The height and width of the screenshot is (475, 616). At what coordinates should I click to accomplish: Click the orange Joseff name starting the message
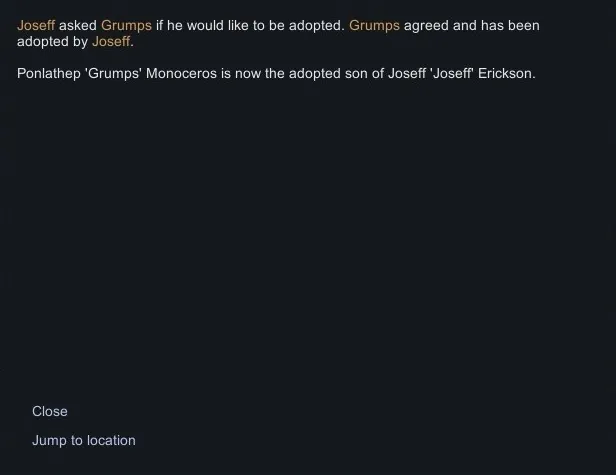(36, 25)
